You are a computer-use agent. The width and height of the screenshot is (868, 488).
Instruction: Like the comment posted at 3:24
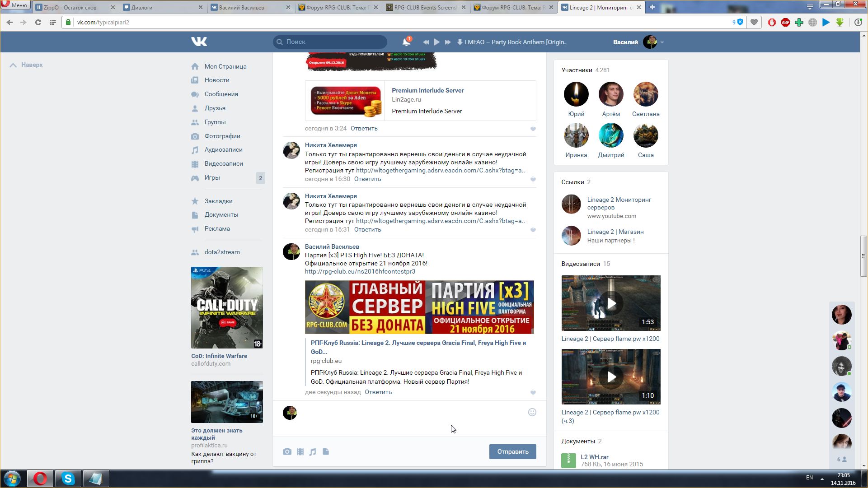[x=533, y=129]
